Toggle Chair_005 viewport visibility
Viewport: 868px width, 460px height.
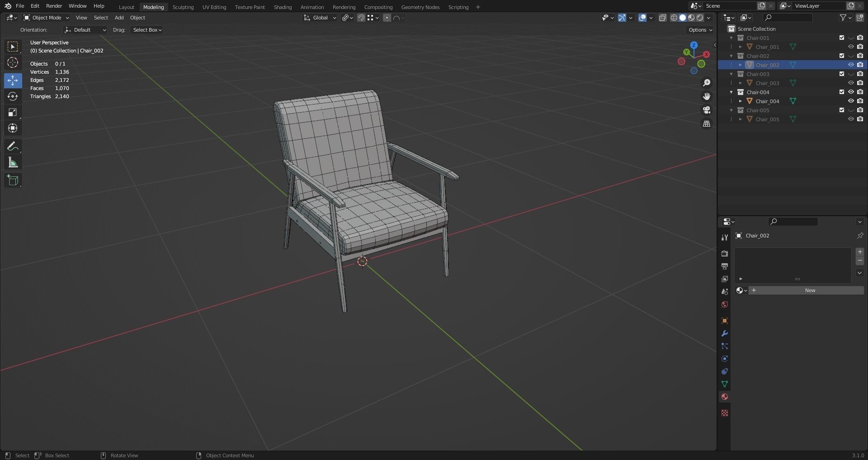pos(851,119)
